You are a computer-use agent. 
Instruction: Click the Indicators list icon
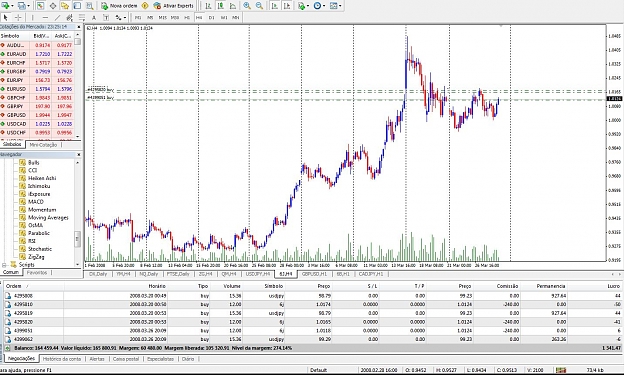click(301, 6)
